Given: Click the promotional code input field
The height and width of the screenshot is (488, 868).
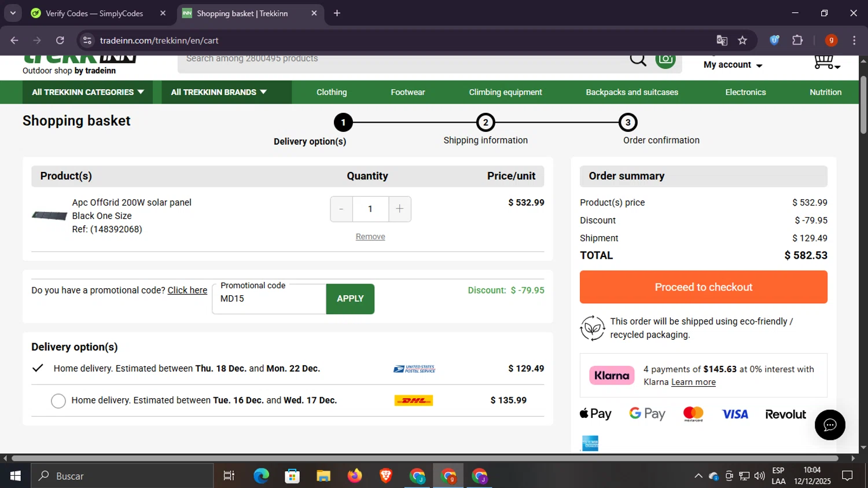Looking at the screenshot, I should pyautogui.click(x=269, y=299).
